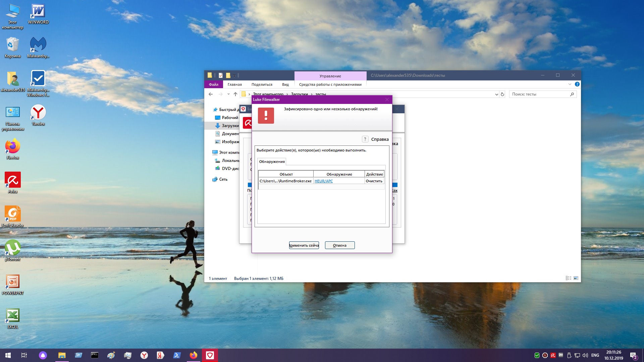Viewport: 644px width, 362px height.
Task: Open recent locations dropdown arrow
Action: pos(228,94)
